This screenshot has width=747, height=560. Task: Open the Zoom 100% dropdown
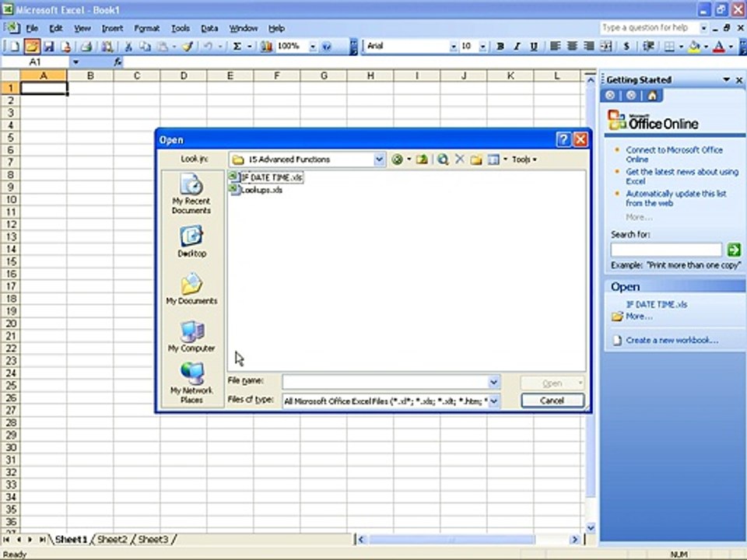(x=313, y=46)
